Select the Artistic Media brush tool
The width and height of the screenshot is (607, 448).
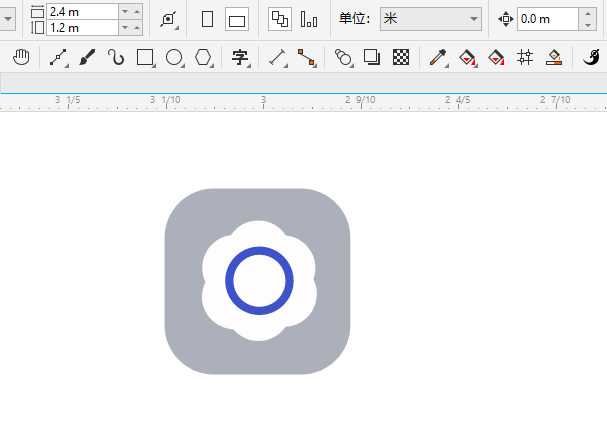click(87, 57)
